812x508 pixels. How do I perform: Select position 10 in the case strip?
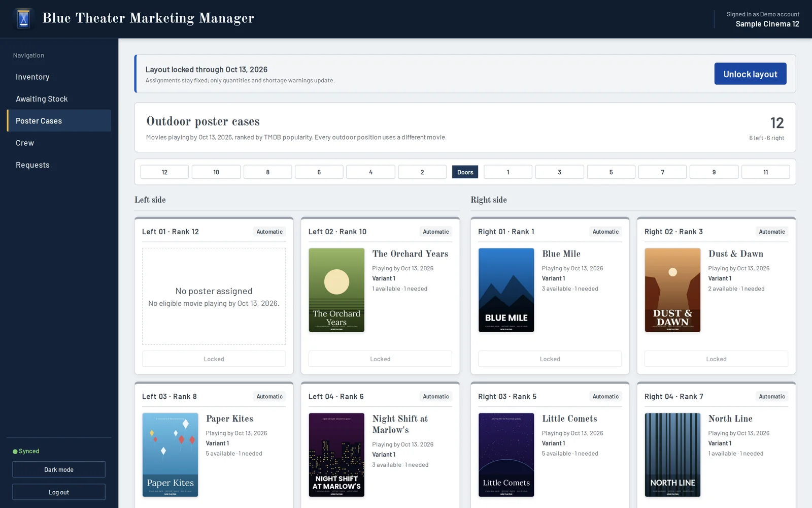216,172
